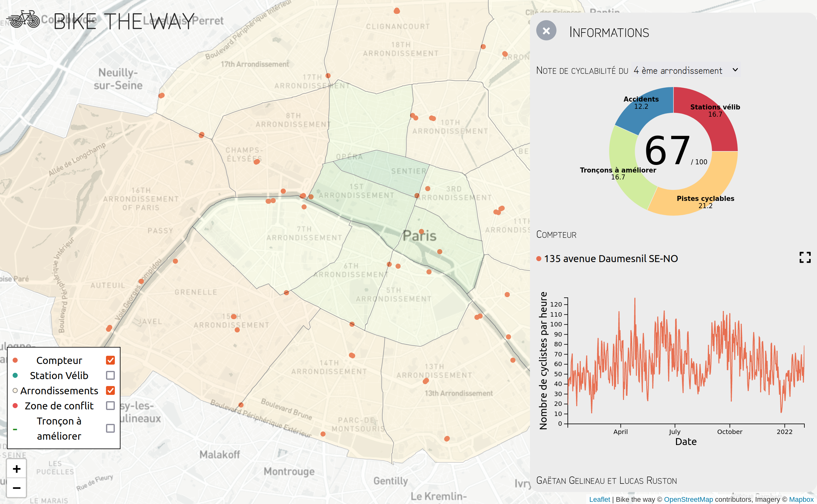This screenshot has height=504, width=817.
Task: Click counter marker near Parc-de-Montsouris
Action: tap(323, 434)
